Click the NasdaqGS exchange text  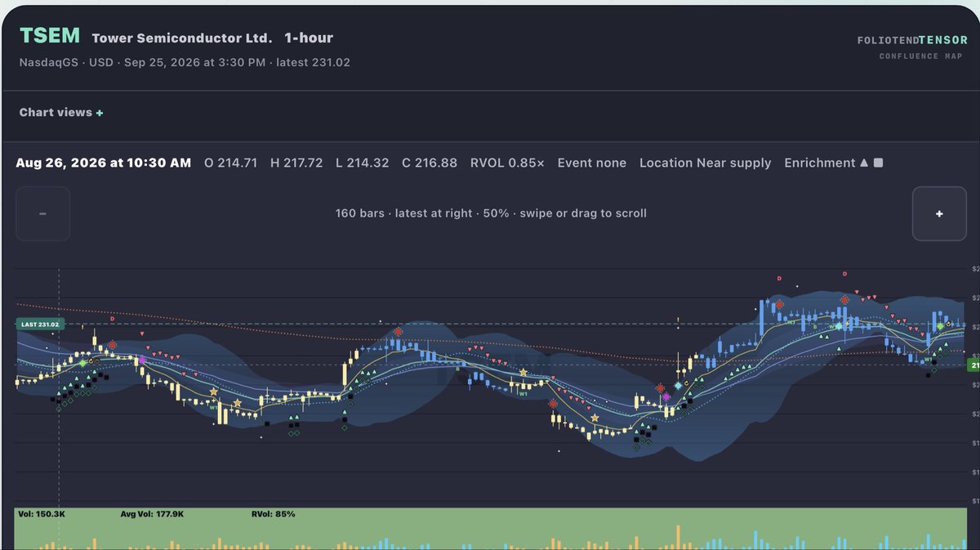coord(48,62)
